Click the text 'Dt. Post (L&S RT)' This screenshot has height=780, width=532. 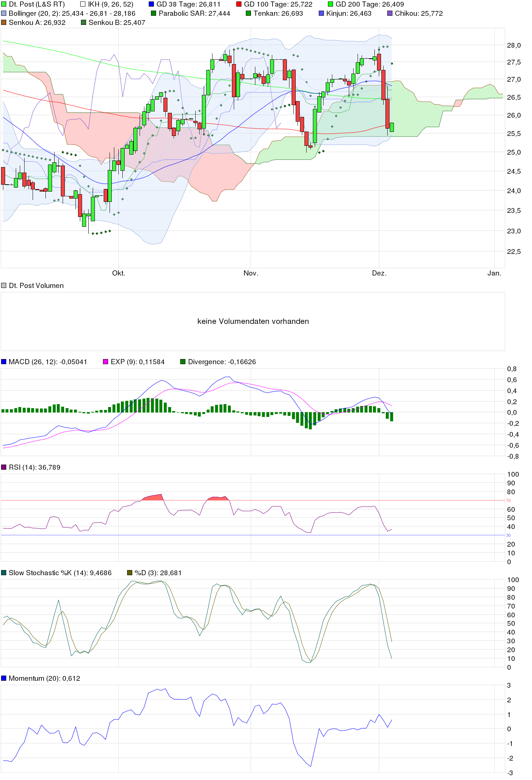point(37,4)
